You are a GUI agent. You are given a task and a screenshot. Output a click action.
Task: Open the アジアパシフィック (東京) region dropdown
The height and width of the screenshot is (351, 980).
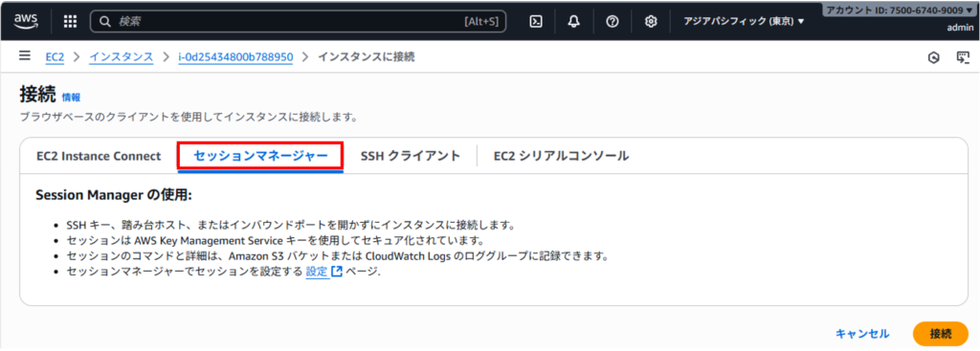744,21
